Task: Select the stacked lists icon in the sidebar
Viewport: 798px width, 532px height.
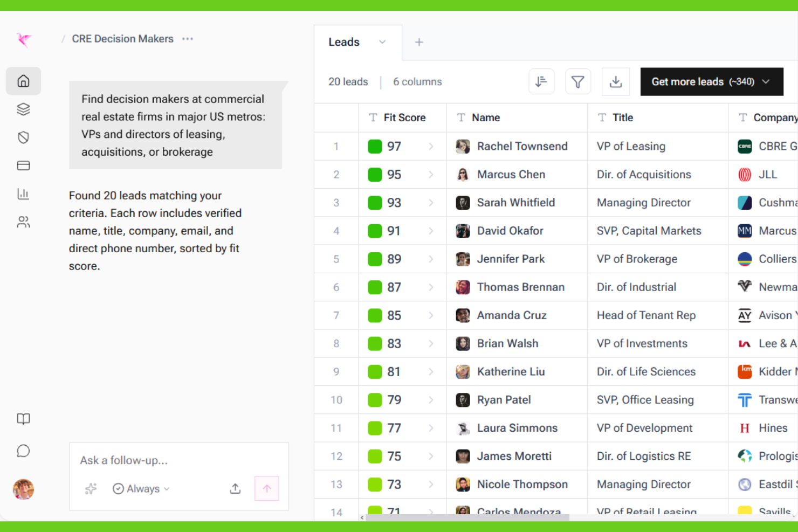Action: tap(23, 109)
